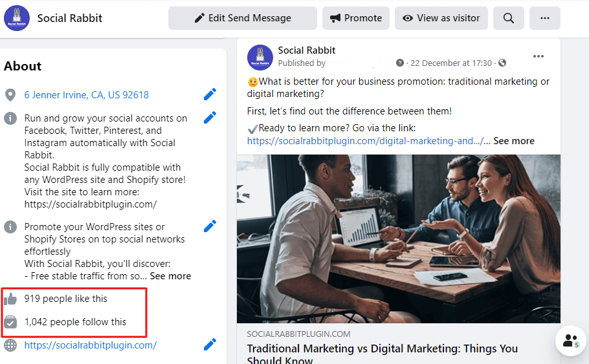Viewport: 589px width, 364px height.
Task: Click 919 people like this
Action: (x=66, y=298)
